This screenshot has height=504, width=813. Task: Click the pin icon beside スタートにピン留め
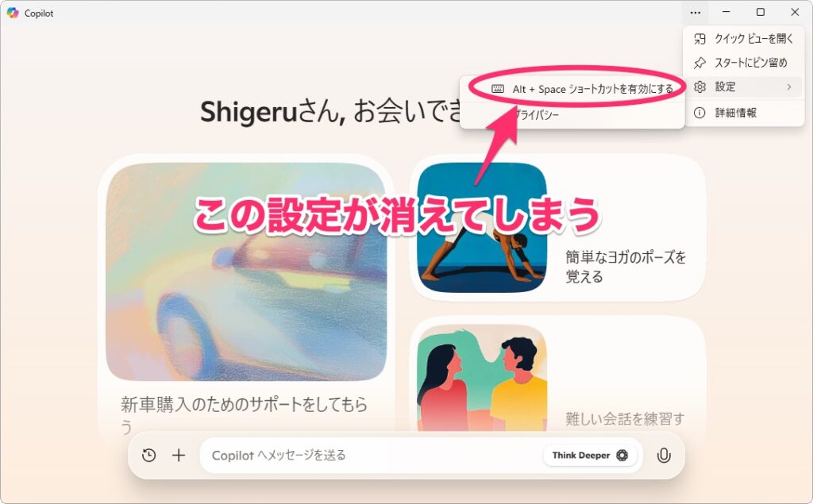(699, 63)
